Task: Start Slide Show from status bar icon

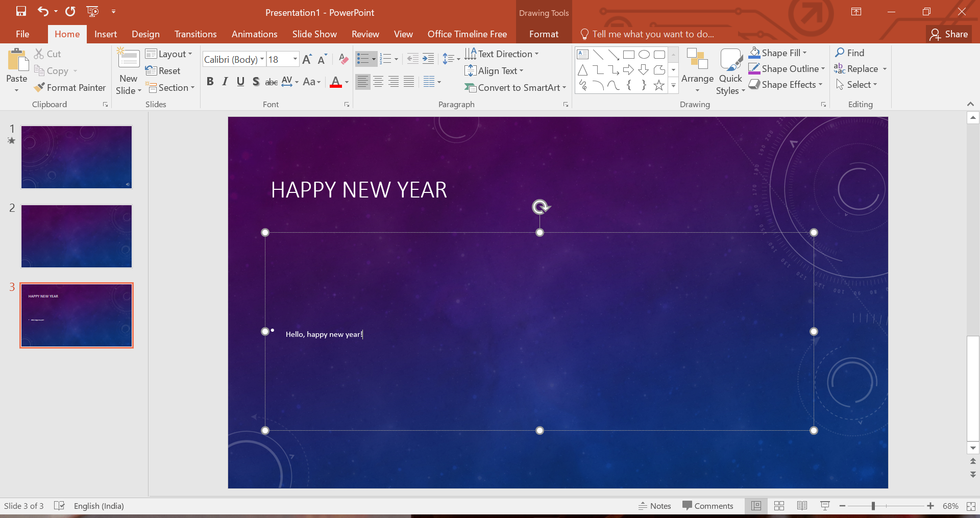Action: [825, 506]
